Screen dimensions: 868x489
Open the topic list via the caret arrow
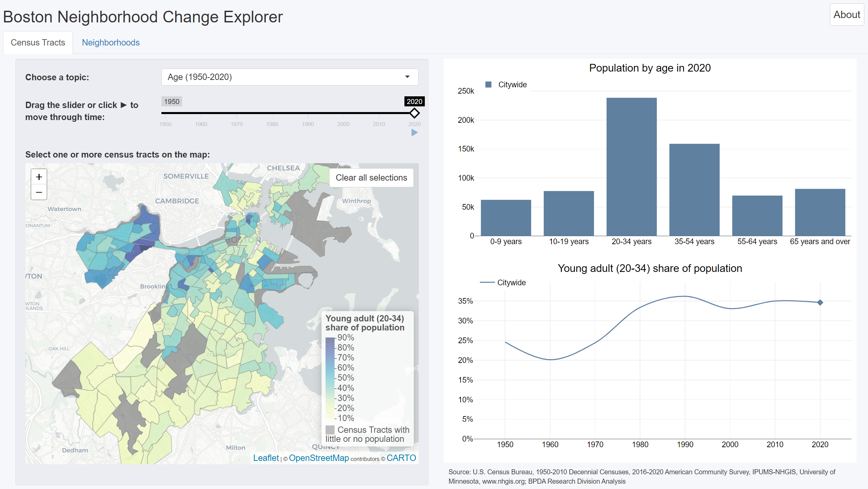408,77
